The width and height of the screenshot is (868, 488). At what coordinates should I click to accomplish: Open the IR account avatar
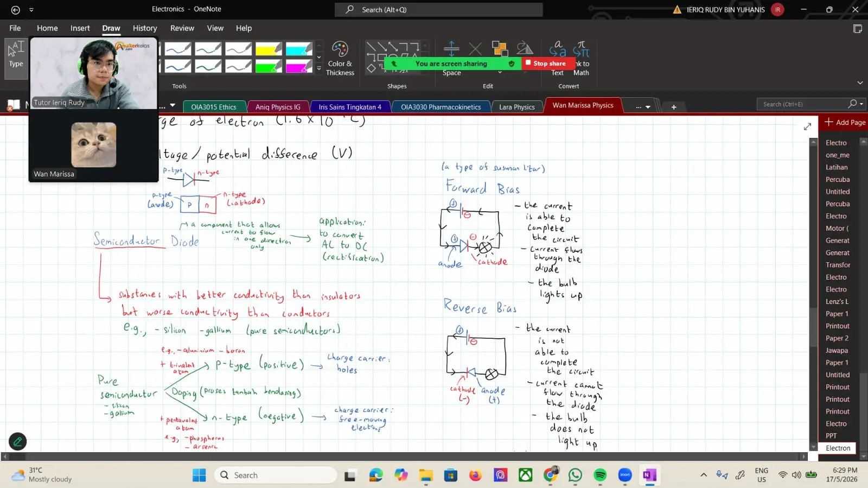click(x=777, y=10)
